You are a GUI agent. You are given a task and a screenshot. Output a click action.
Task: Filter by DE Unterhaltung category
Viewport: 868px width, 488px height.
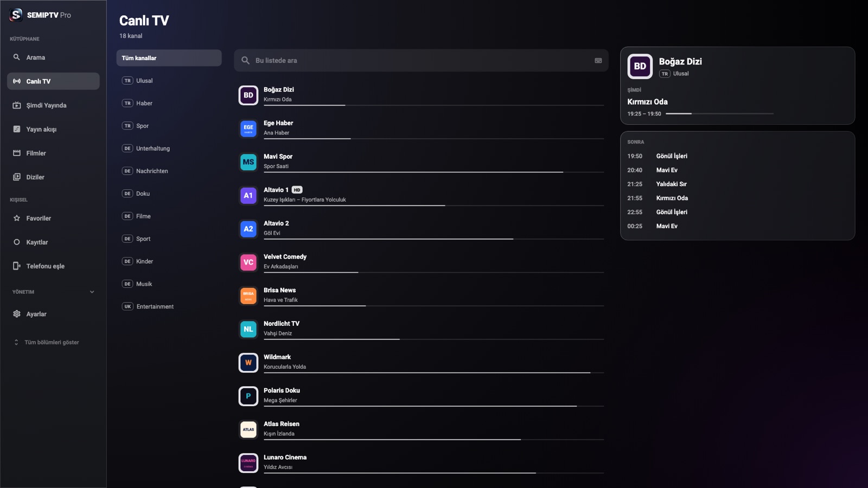(169, 149)
